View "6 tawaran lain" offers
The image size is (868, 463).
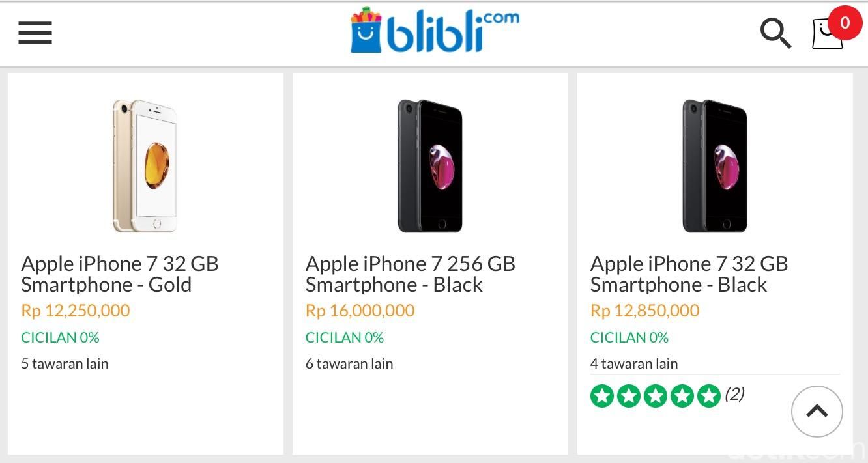(x=349, y=363)
